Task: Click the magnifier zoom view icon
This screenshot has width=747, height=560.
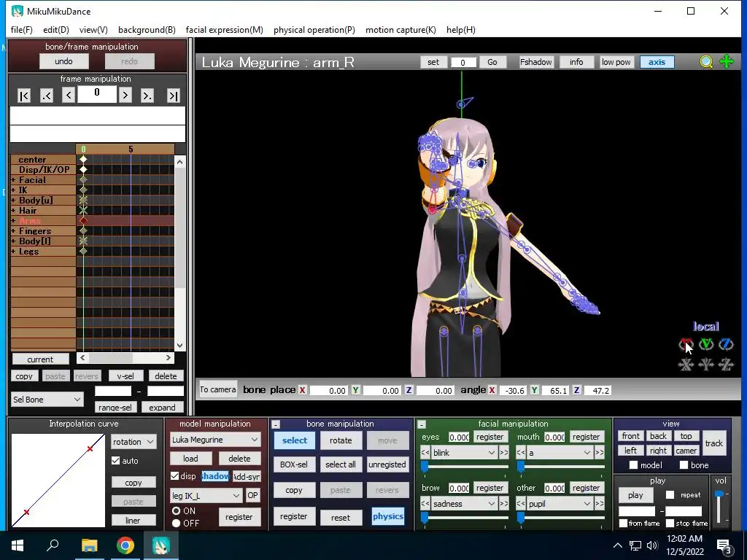Action: pyautogui.click(x=706, y=62)
